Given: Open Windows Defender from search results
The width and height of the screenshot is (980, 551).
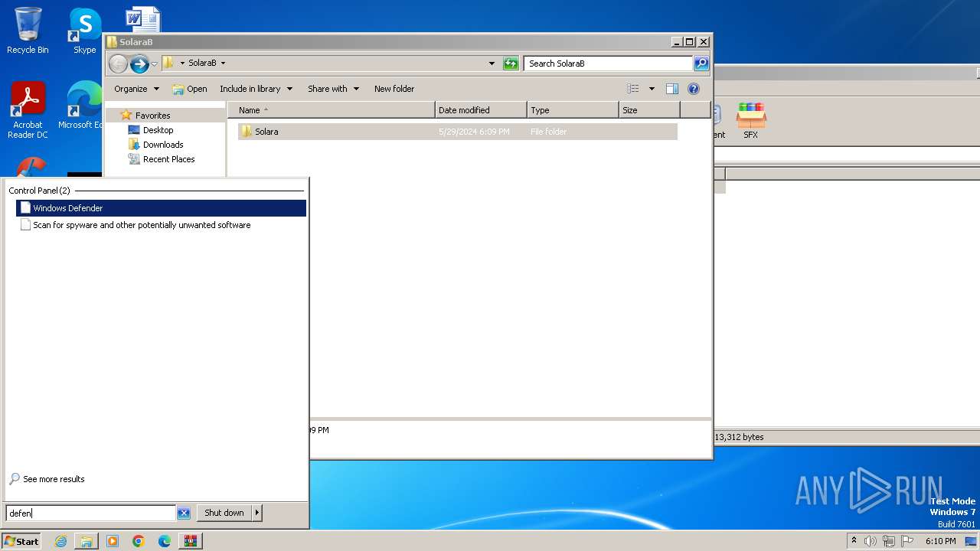Looking at the screenshot, I should (161, 208).
